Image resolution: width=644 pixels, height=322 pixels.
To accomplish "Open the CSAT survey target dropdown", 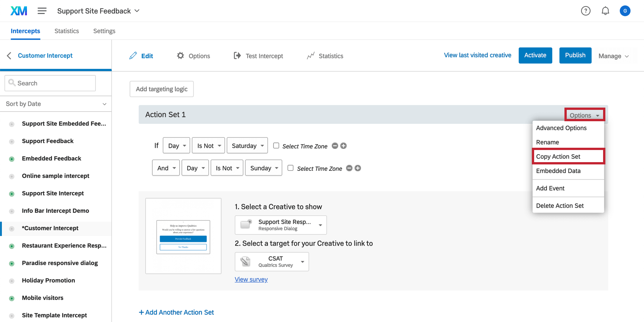I will pos(272,262).
